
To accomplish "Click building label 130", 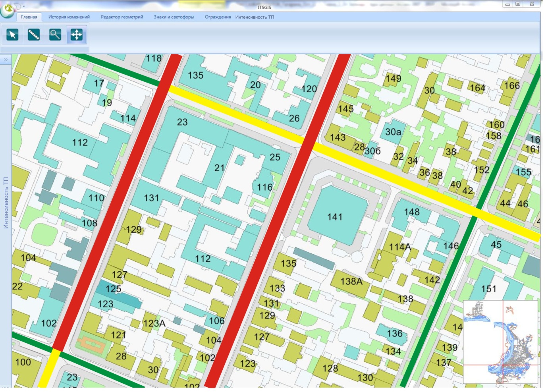I will (365, 377).
